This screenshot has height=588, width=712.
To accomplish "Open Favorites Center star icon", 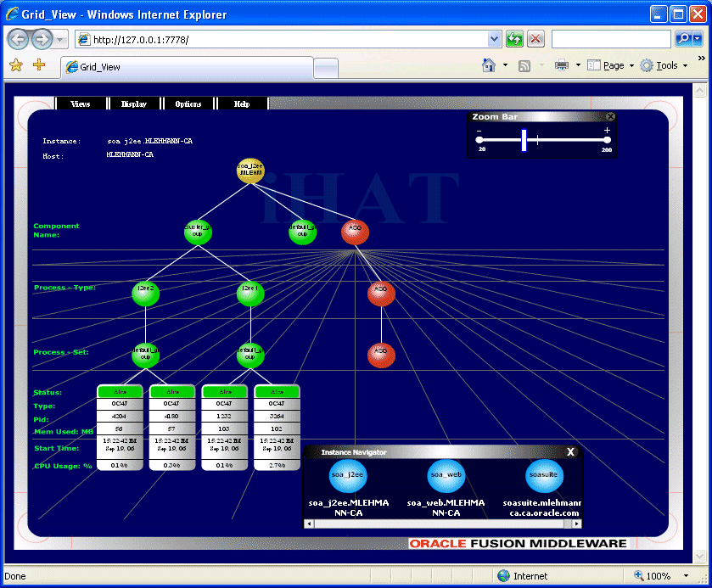I will pyautogui.click(x=16, y=65).
